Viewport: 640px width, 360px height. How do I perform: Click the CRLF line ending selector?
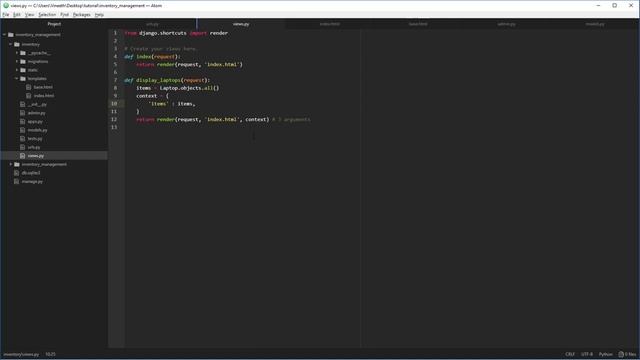point(570,354)
